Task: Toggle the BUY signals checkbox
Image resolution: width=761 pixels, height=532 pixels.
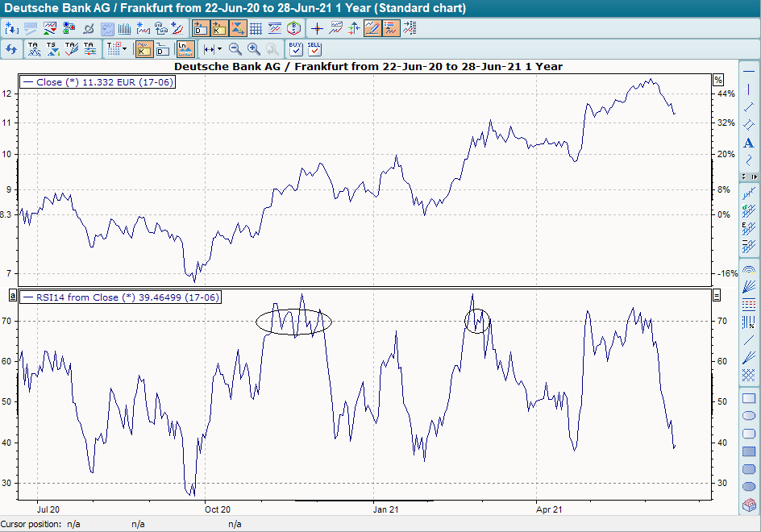Action: (296, 49)
